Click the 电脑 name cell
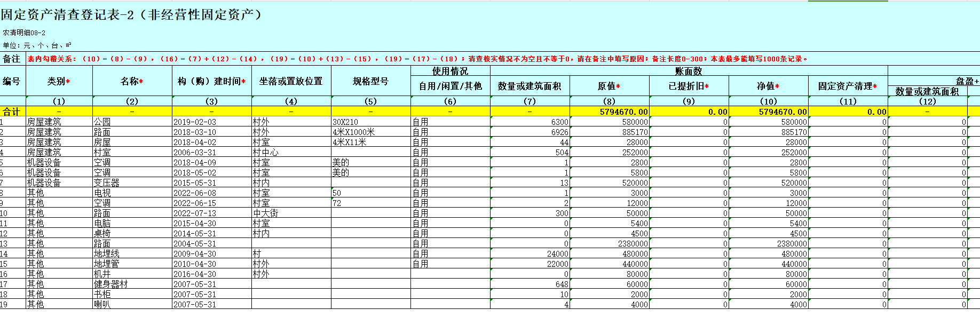The width and height of the screenshot is (980, 325). (132, 223)
